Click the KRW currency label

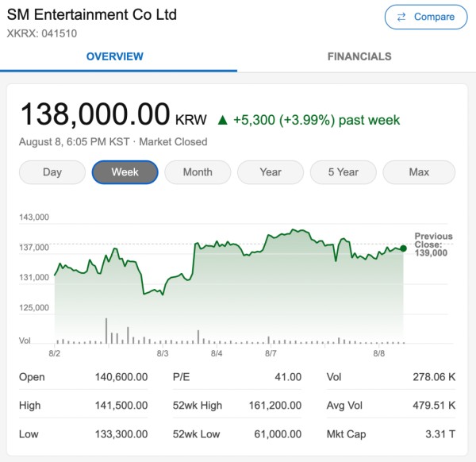click(191, 120)
